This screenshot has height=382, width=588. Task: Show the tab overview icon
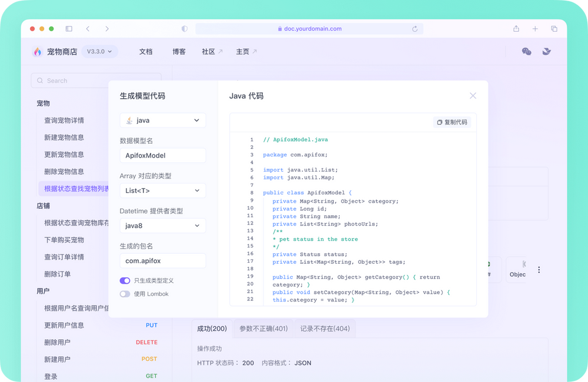[554, 29]
